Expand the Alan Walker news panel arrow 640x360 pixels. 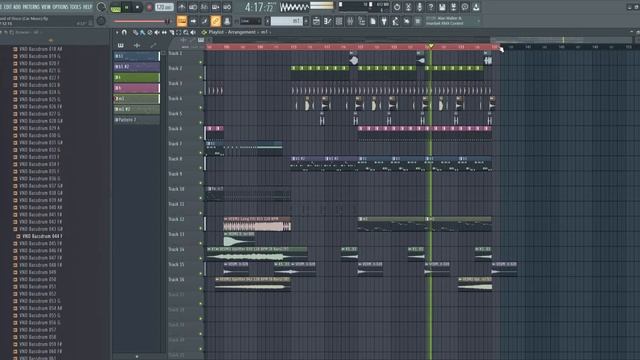pos(478,21)
